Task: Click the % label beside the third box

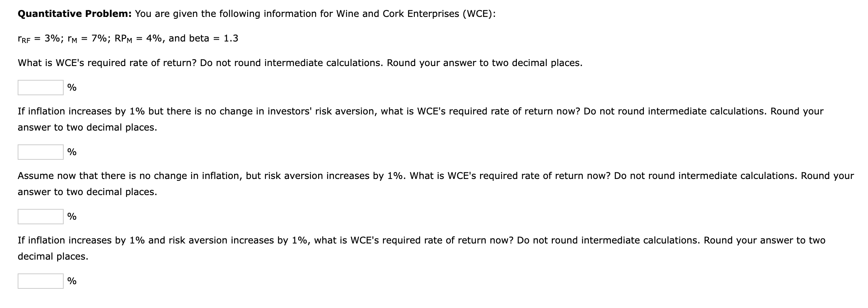Action: pos(71,216)
